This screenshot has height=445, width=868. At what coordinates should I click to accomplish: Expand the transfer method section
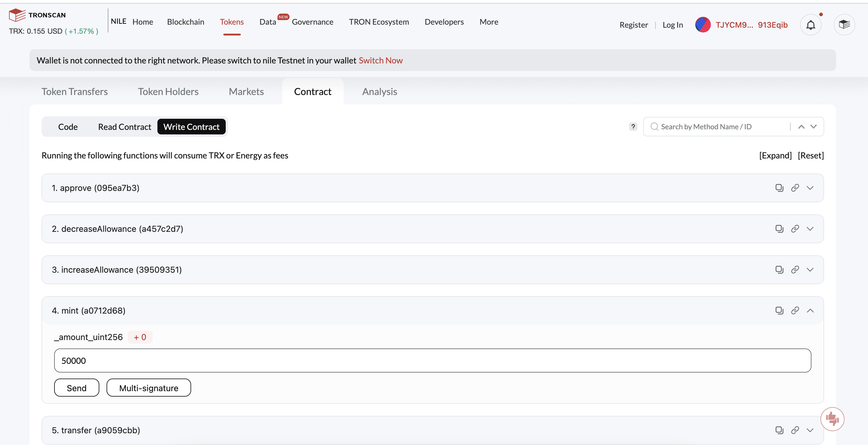(x=810, y=430)
